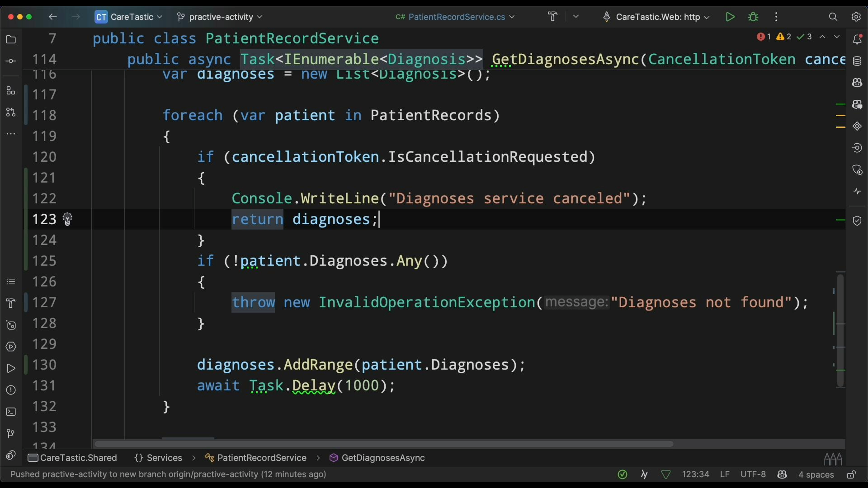This screenshot has height=488, width=868.
Task: Open the Terminal tool window icon
Action: click(11, 412)
